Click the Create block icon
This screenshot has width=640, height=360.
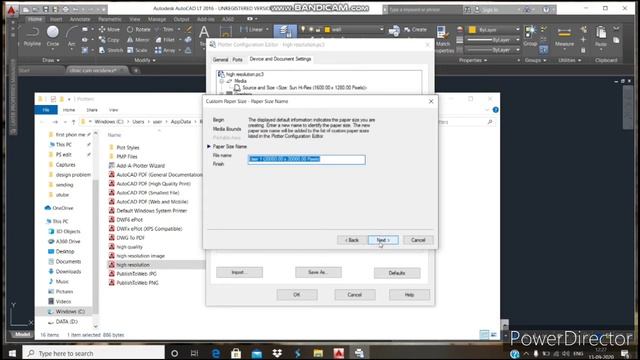(x=415, y=29)
